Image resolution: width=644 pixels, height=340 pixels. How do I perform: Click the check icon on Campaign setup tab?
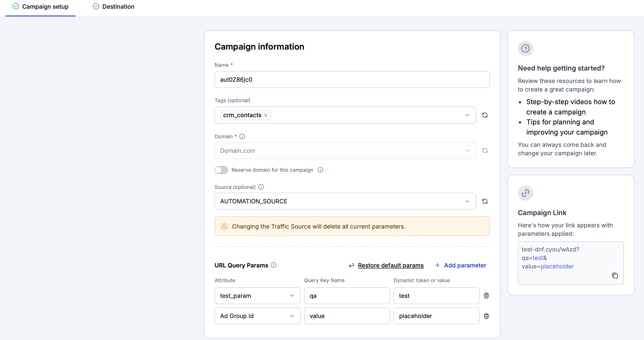[x=16, y=6]
